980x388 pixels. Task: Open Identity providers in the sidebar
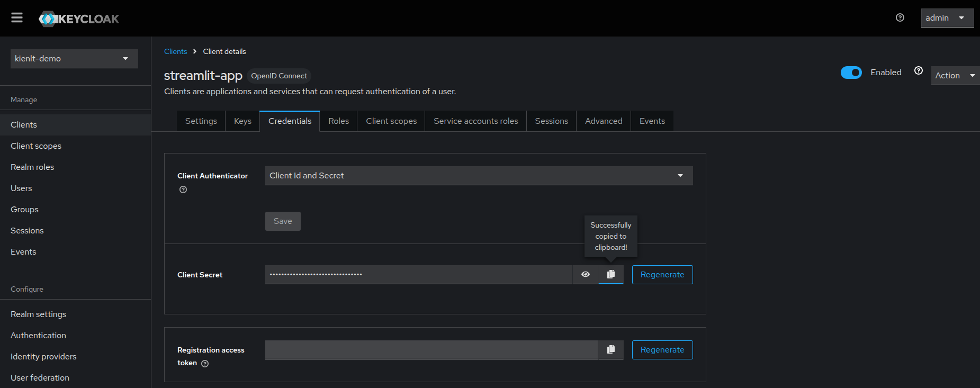[43, 357]
